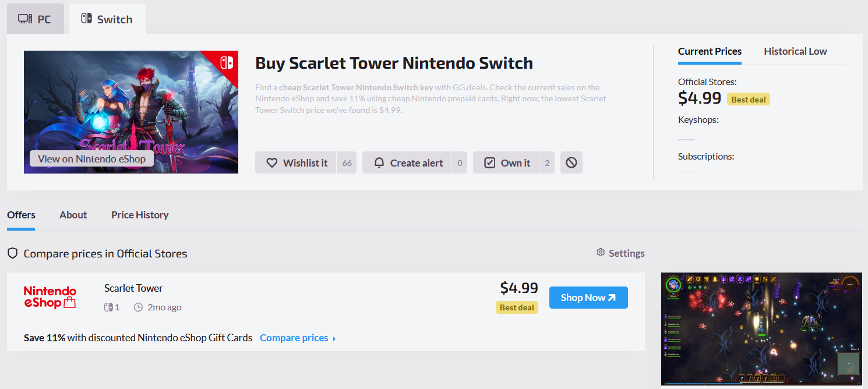Toggle Create alert for price drops
Viewport: 868px width, 389px height.
click(407, 163)
